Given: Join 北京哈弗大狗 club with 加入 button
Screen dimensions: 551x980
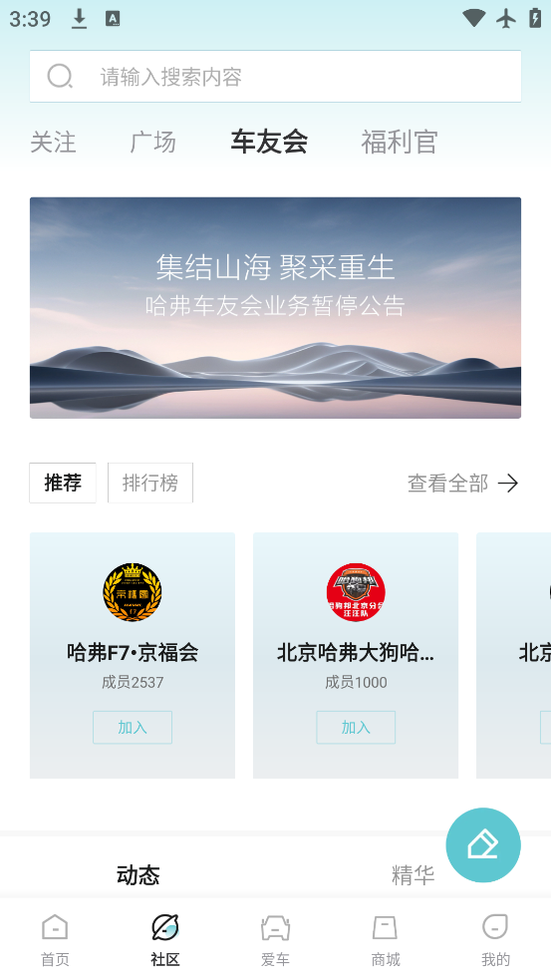Looking at the screenshot, I should coord(356,728).
